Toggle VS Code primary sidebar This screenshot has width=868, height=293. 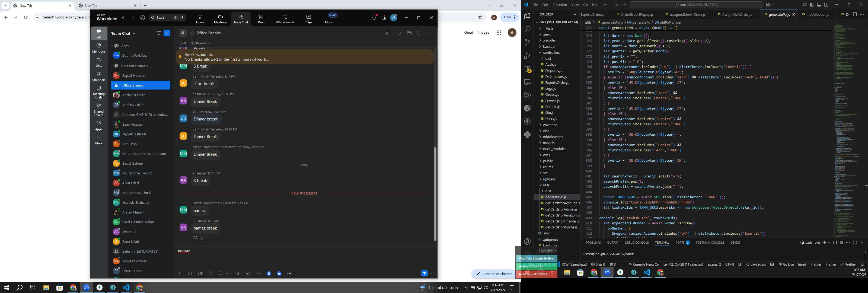[x=812, y=5]
